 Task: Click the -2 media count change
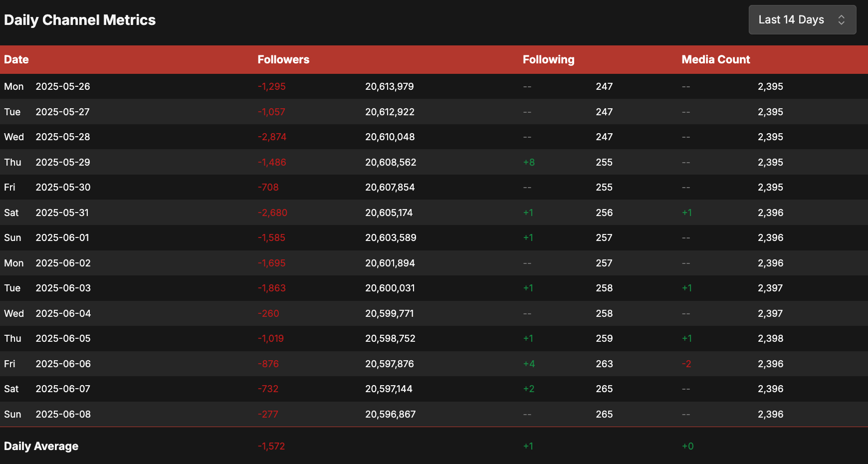(x=686, y=364)
